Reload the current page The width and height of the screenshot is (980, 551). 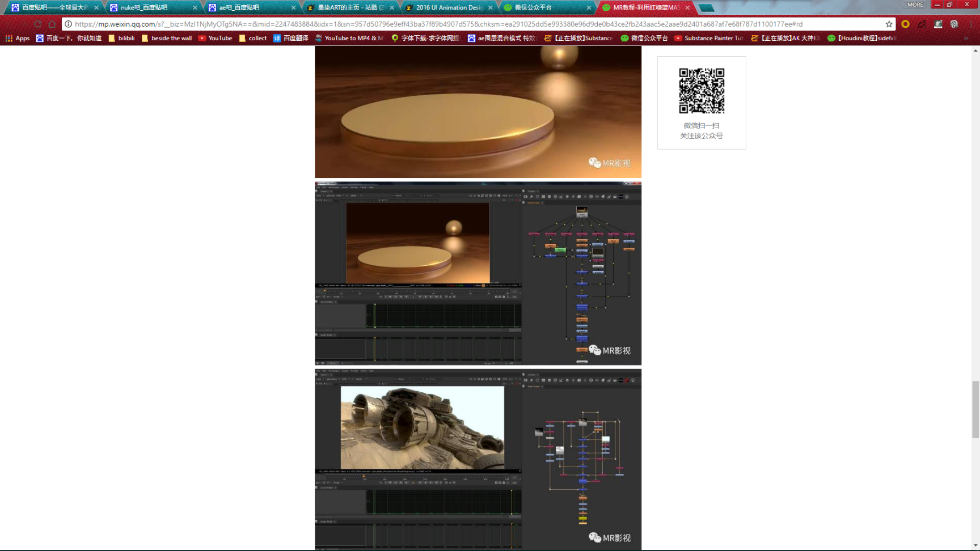(x=37, y=24)
